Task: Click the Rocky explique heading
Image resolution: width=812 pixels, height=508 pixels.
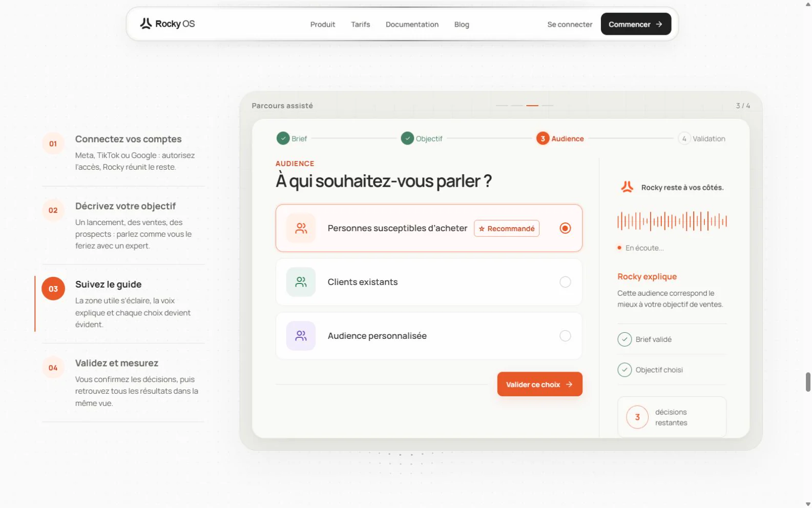Action: [647, 276]
